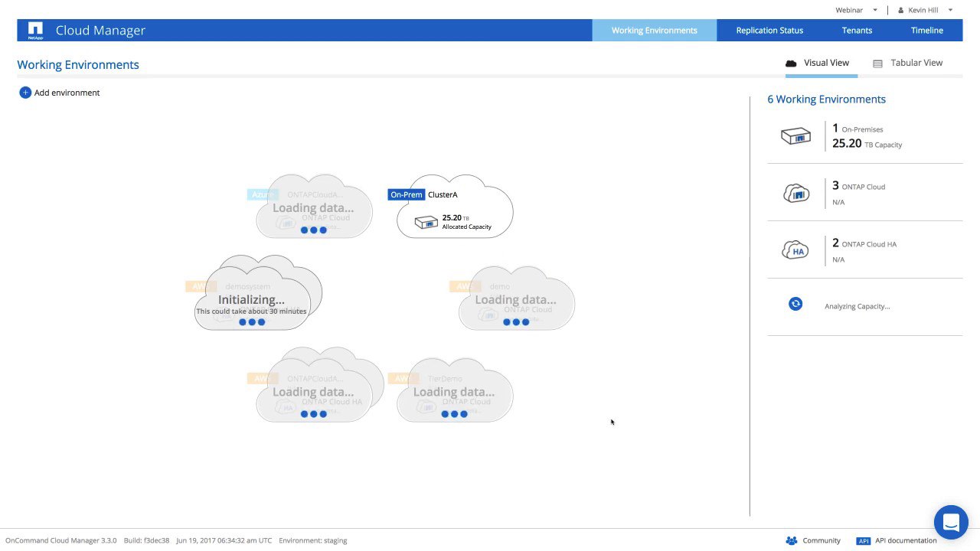Open the Replication Status tab
Screen dimensions: 980x551
coord(769,31)
